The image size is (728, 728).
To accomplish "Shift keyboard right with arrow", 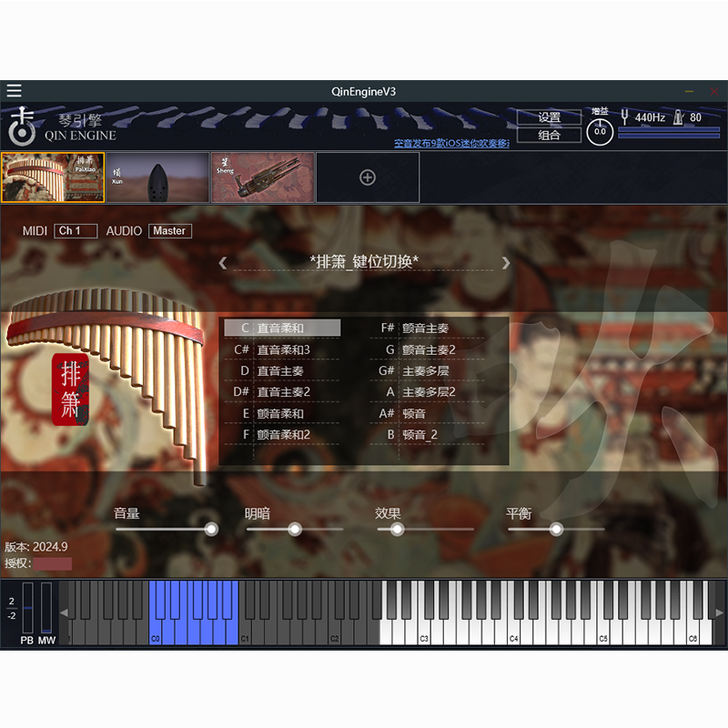I will pos(720,612).
